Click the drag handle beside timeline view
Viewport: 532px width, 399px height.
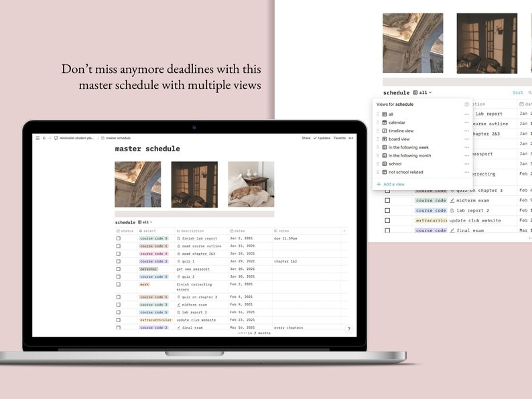pos(378,131)
